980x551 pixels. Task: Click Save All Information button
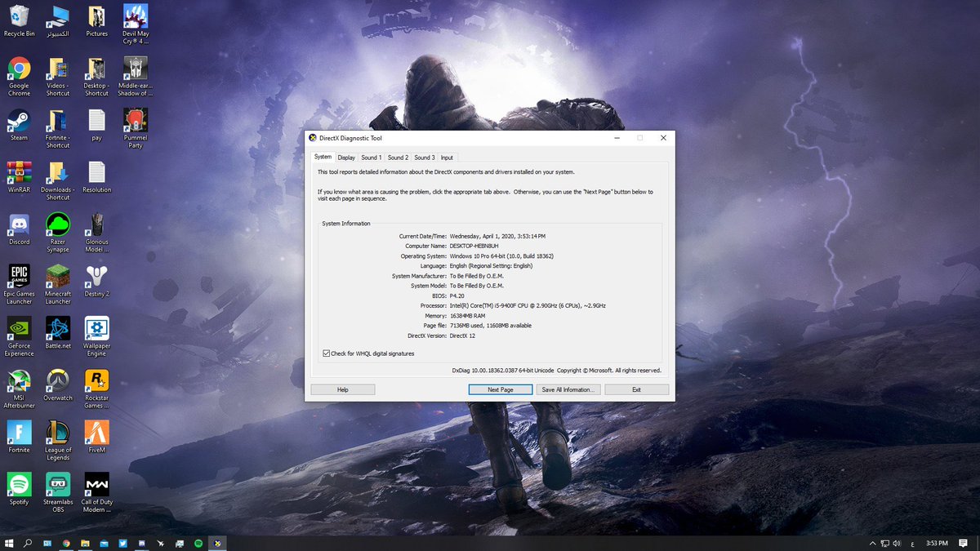click(569, 390)
